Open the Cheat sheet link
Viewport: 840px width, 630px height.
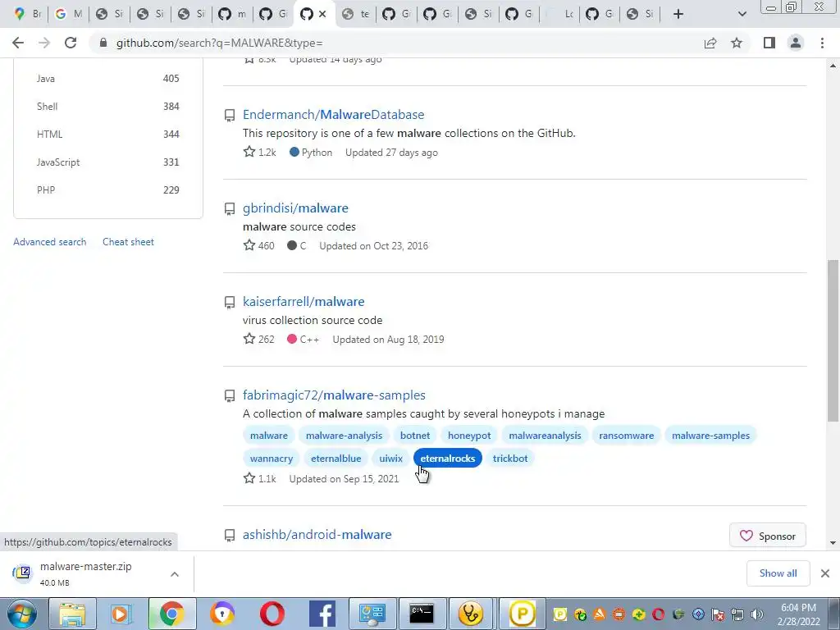click(x=128, y=242)
